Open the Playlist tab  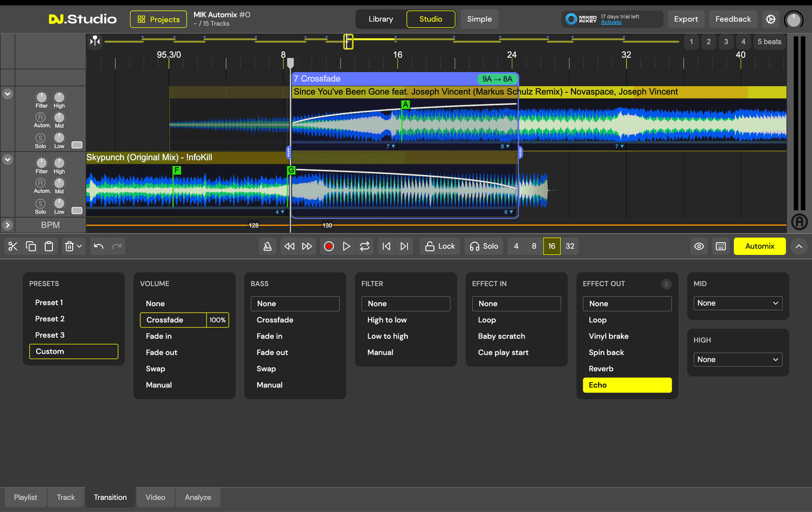(x=26, y=497)
